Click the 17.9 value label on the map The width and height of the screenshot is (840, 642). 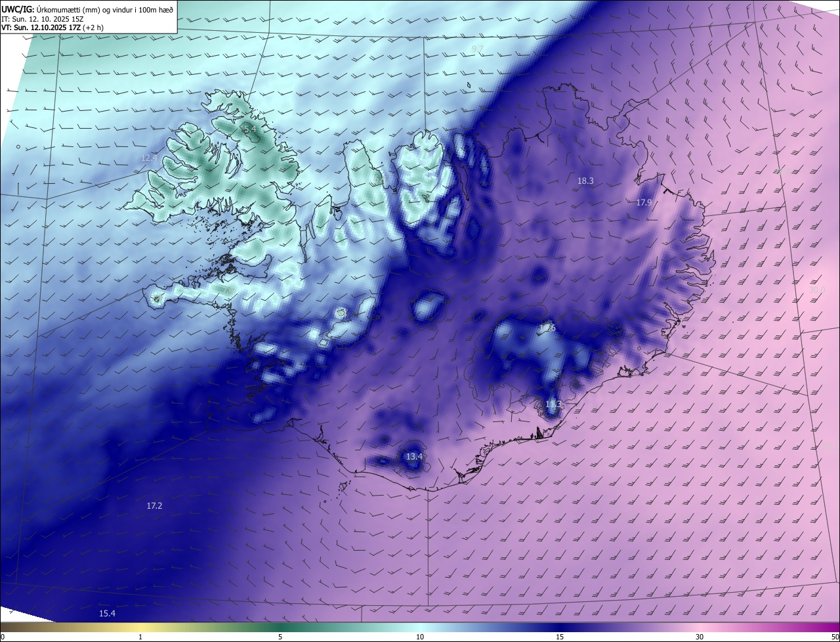(644, 203)
